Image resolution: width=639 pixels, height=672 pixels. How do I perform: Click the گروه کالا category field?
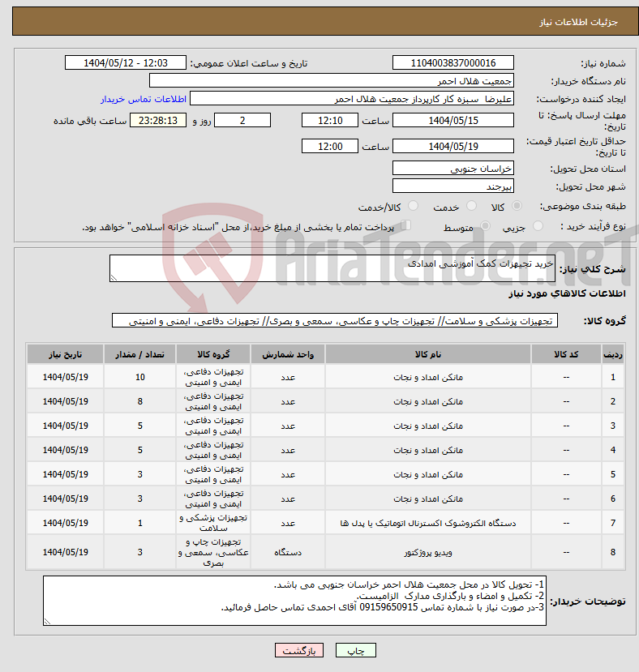[335, 320]
